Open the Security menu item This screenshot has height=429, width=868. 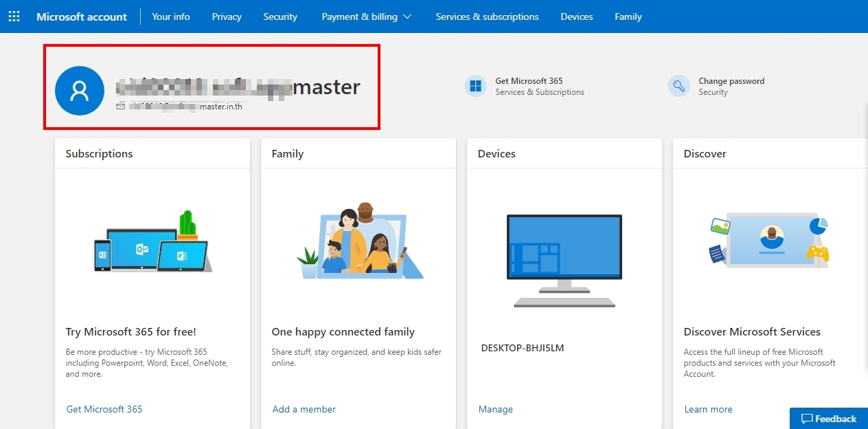[x=280, y=16]
